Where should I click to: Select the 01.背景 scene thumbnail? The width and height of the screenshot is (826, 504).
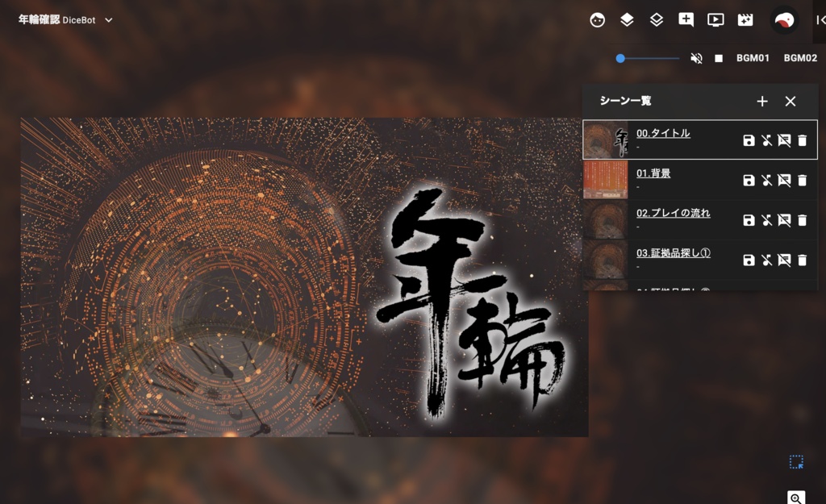click(x=605, y=180)
